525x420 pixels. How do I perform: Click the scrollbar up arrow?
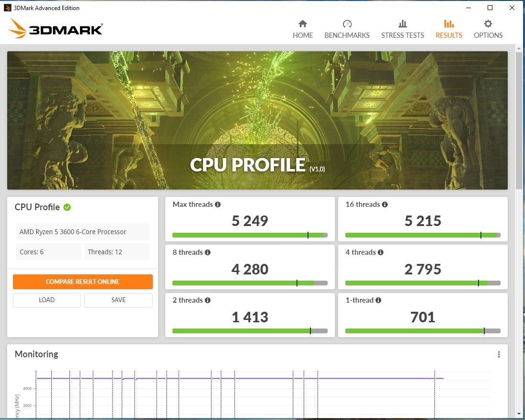coord(519,48)
